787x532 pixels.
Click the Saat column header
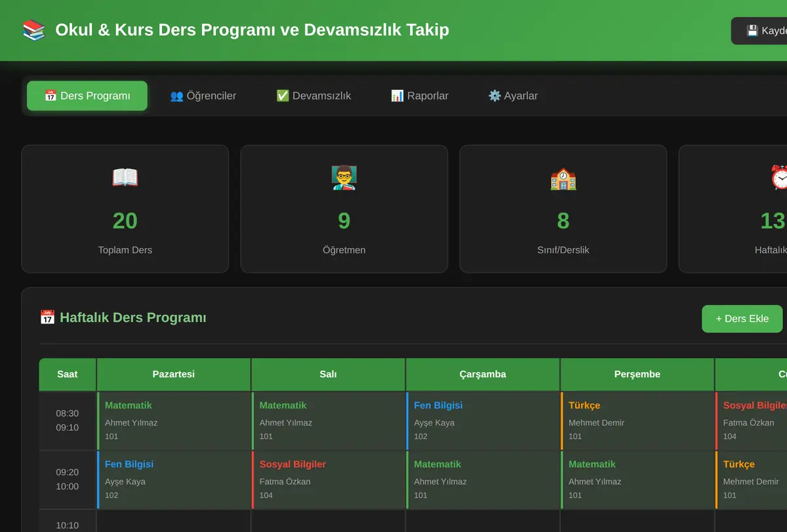68,375
